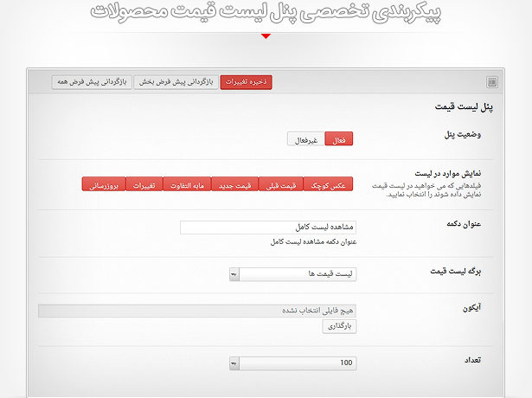Image resolution: width=532 pixels, height=398 pixels.
Task: Click بارگذاری upload button
Action: point(339,326)
